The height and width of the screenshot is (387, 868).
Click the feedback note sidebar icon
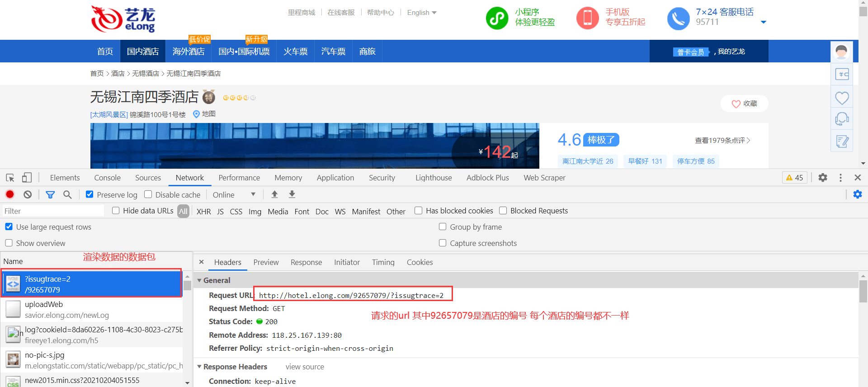pyautogui.click(x=842, y=141)
